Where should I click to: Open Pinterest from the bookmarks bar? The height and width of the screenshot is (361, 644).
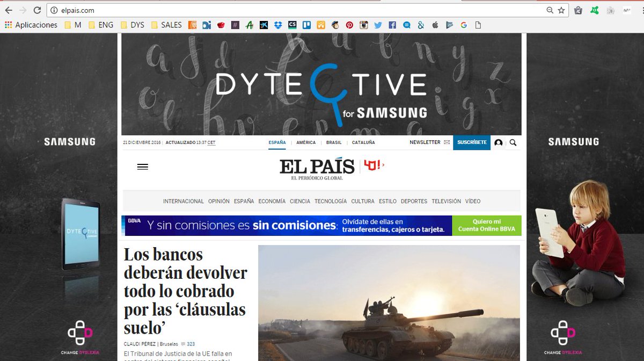[349, 25]
